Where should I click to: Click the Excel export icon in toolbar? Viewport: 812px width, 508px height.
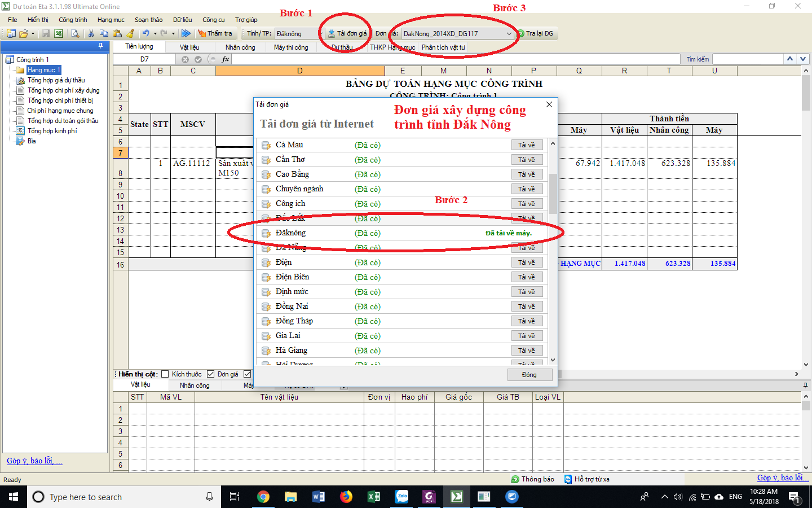[x=58, y=34]
